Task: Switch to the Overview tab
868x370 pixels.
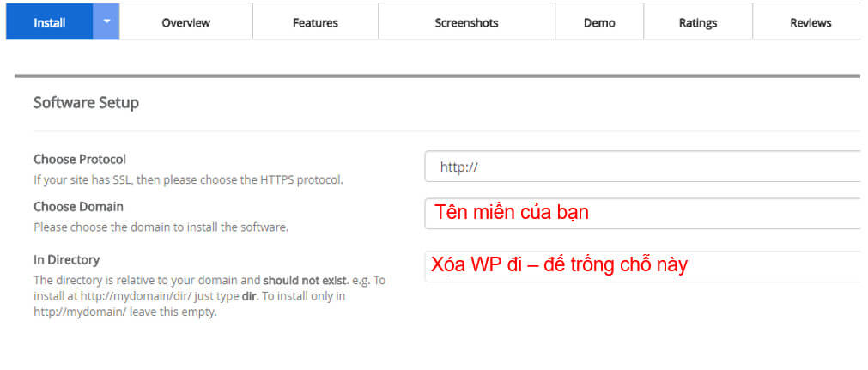Action: [x=185, y=22]
